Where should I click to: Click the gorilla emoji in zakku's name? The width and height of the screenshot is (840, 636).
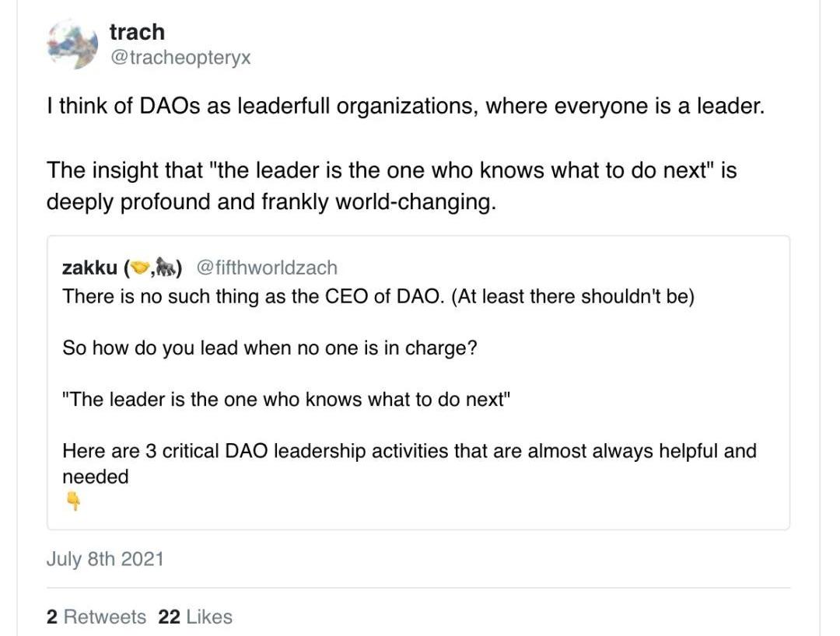(166, 267)
